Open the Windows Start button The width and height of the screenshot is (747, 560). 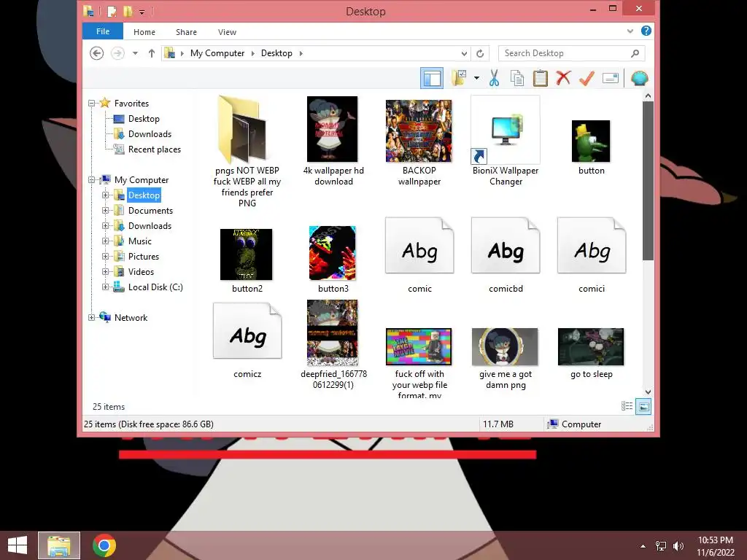pyautogui.click(x=18, y=545)
